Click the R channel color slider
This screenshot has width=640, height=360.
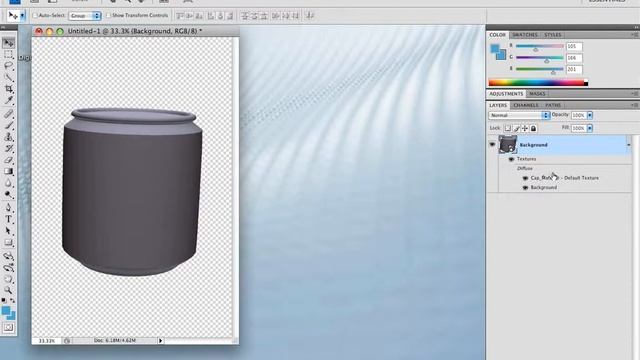[540, 46]
